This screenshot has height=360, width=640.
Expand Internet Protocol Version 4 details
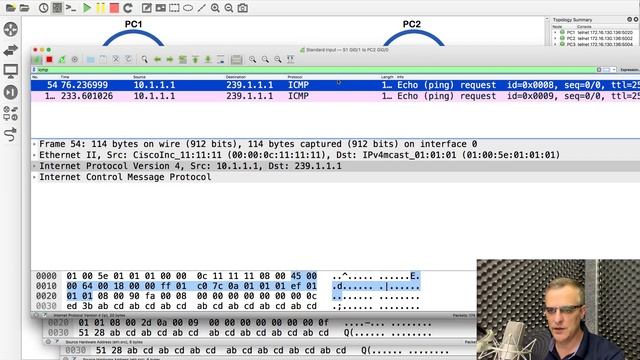click(34, 166)
